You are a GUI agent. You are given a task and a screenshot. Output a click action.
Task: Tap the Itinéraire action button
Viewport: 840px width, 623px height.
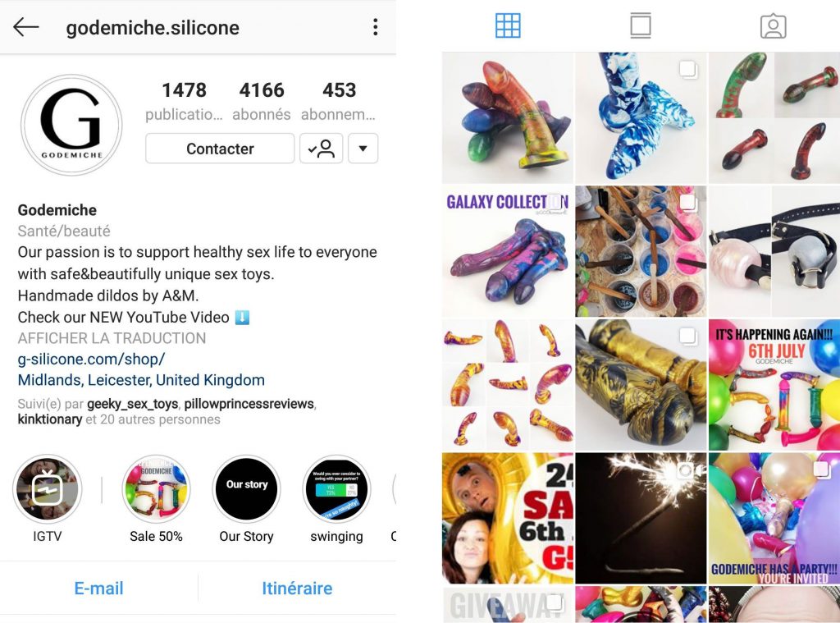[297, 589]
